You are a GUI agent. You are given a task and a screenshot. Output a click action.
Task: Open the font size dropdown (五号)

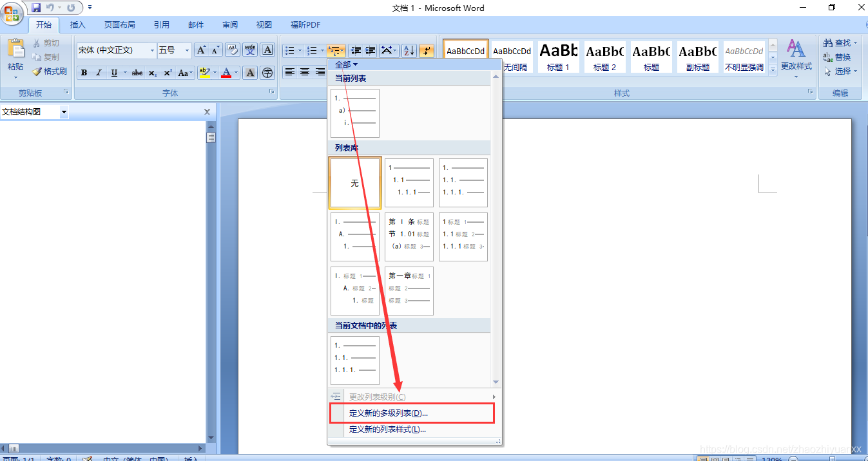tap(188, 50)
